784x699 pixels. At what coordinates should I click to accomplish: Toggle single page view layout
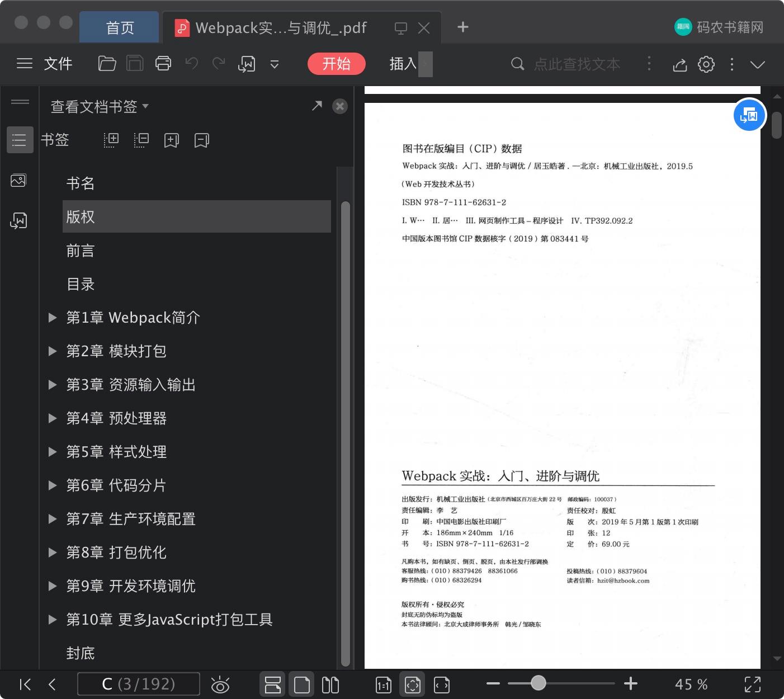301,685
